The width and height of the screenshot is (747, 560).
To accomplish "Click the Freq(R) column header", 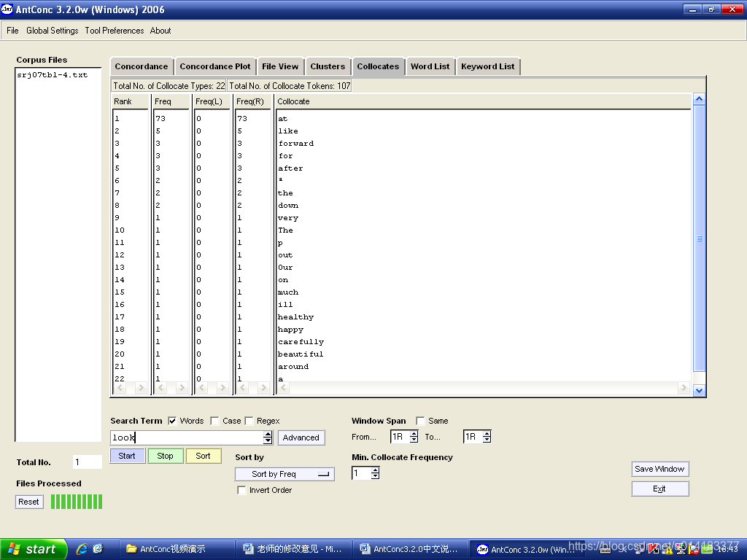I will (x=250, y=101).
